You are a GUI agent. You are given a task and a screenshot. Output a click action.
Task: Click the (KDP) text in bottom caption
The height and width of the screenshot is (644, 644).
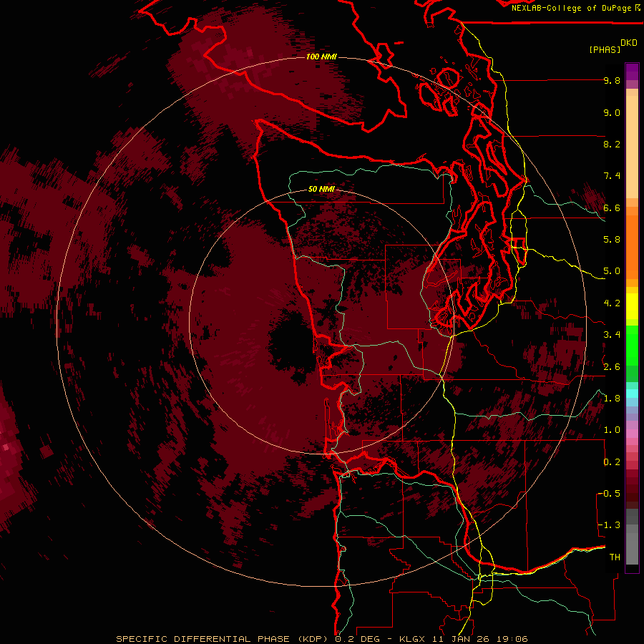pyautogui.click(x=313, y=639)
